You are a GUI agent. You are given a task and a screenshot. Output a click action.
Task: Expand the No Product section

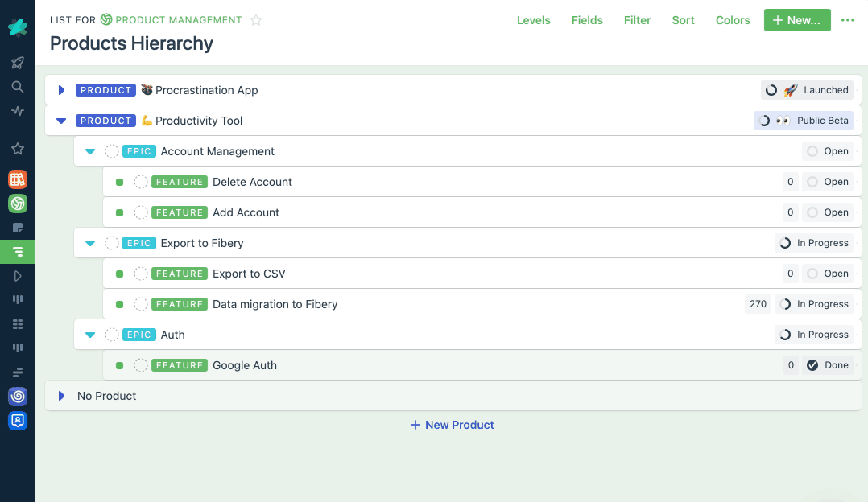(x=60, y=396)
